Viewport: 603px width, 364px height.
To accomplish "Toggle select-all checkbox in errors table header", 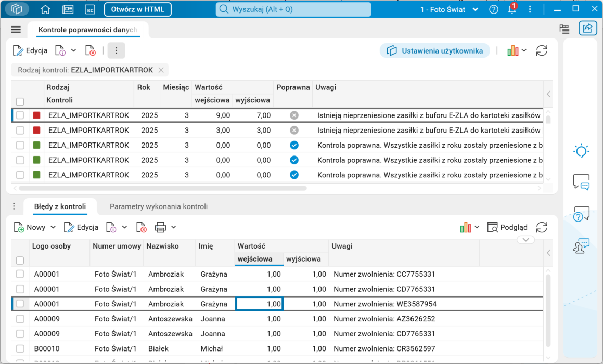I will tap(20, 261).
